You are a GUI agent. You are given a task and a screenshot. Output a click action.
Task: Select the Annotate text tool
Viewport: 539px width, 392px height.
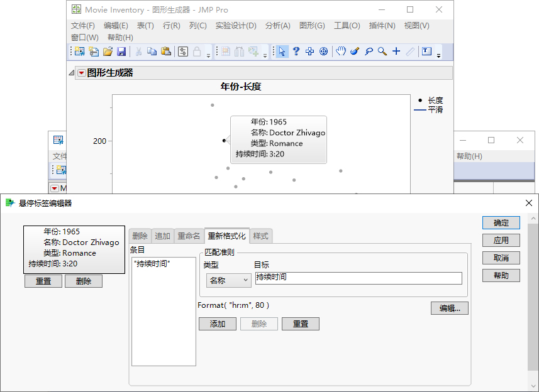tap(426, 52)
